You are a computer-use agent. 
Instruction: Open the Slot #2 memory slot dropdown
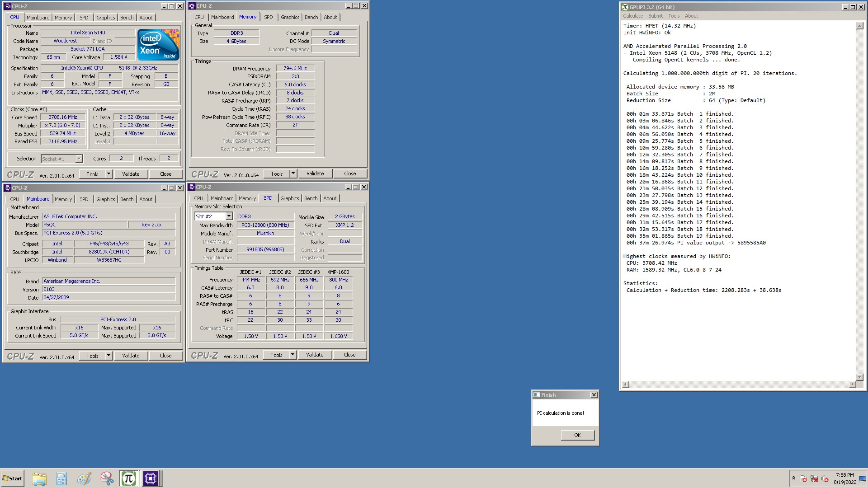coord(229,216)
